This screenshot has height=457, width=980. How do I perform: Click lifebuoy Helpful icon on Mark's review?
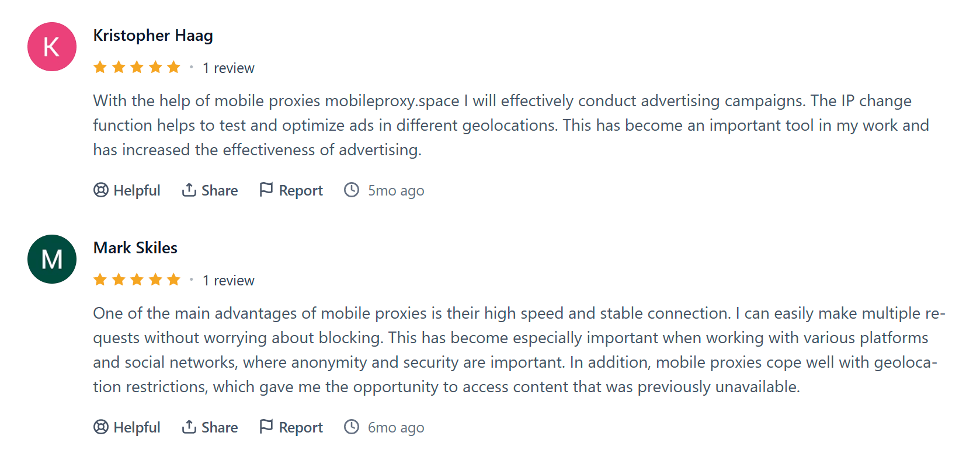point(101,427)
